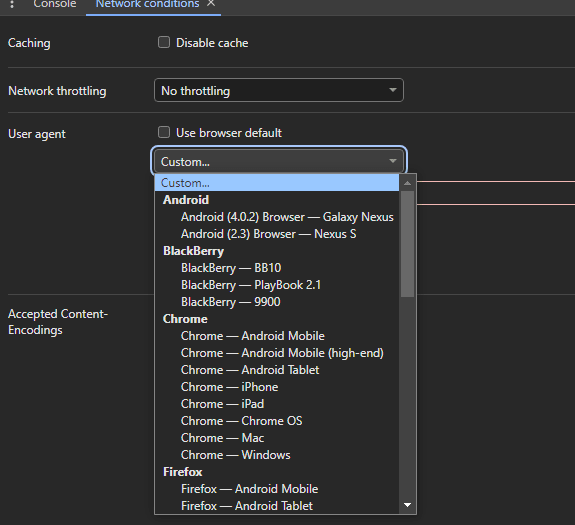Image resolution: width=575 pixels, height=525 pixels.
Task: Select Firefox — Android Tablet
Action: 277,506
